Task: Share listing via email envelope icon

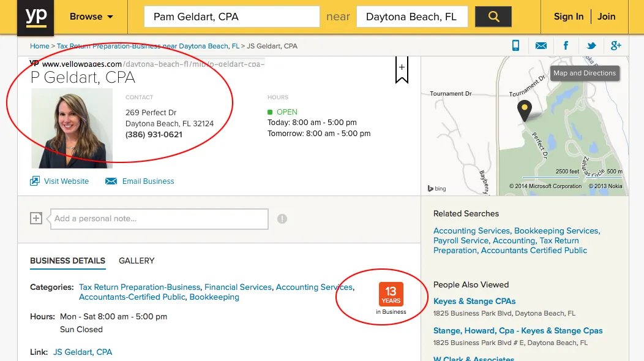Action: [x=541, y=45]
